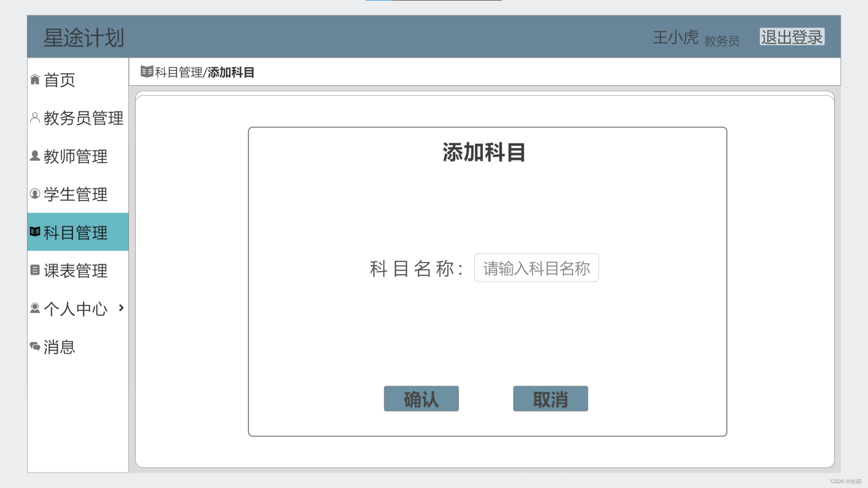Open the 教师管理 sidebar entry
Viewport: 868px width, 488px height.
(75, 156)
